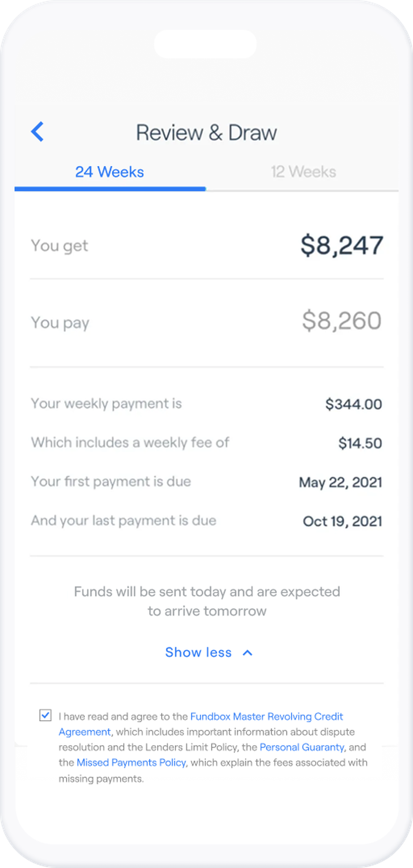Click the chevron beside Show less

tap(247, 652)
